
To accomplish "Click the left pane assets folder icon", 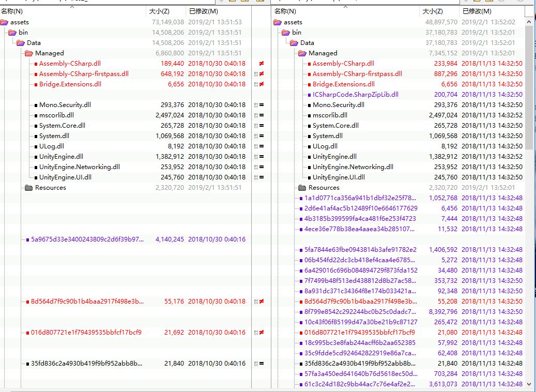I will [5, 22].
